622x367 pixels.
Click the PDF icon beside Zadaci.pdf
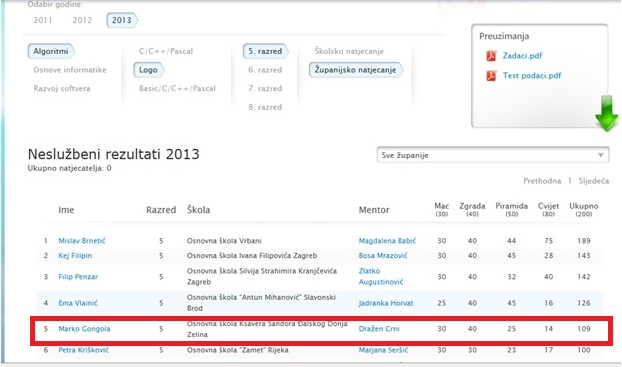(491, 56)
